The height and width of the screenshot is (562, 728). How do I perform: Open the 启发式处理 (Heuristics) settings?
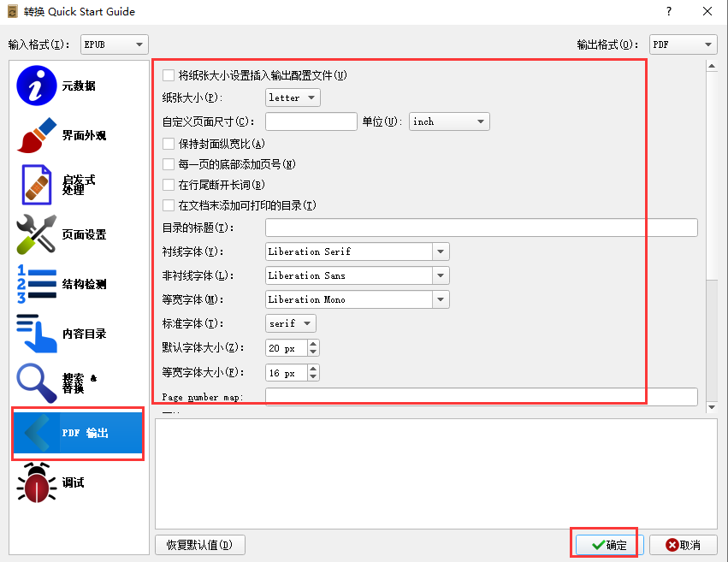coord(77,184)
